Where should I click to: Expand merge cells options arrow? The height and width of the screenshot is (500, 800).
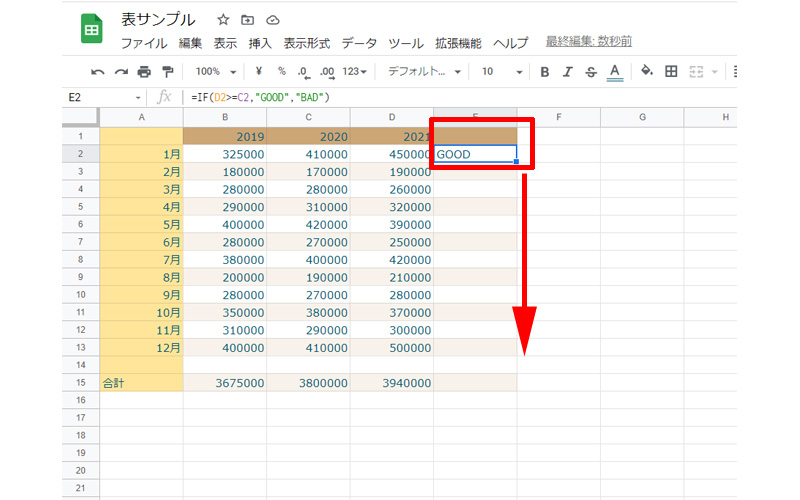[x=715, y=72]
